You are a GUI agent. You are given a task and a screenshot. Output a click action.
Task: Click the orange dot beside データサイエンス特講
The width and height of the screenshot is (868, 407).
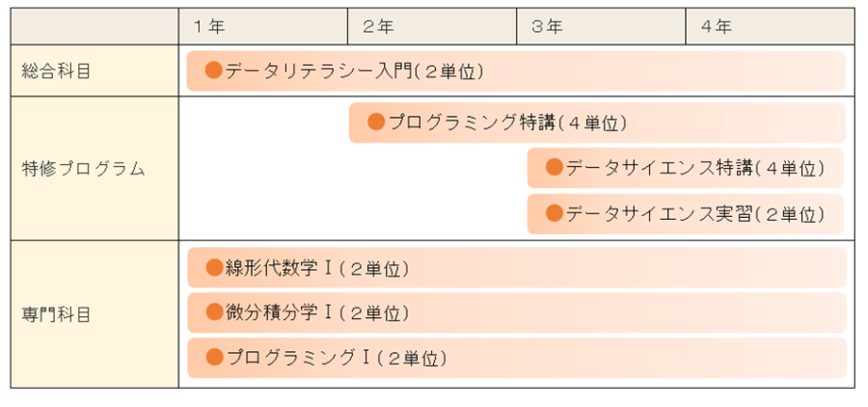(555, 167)
